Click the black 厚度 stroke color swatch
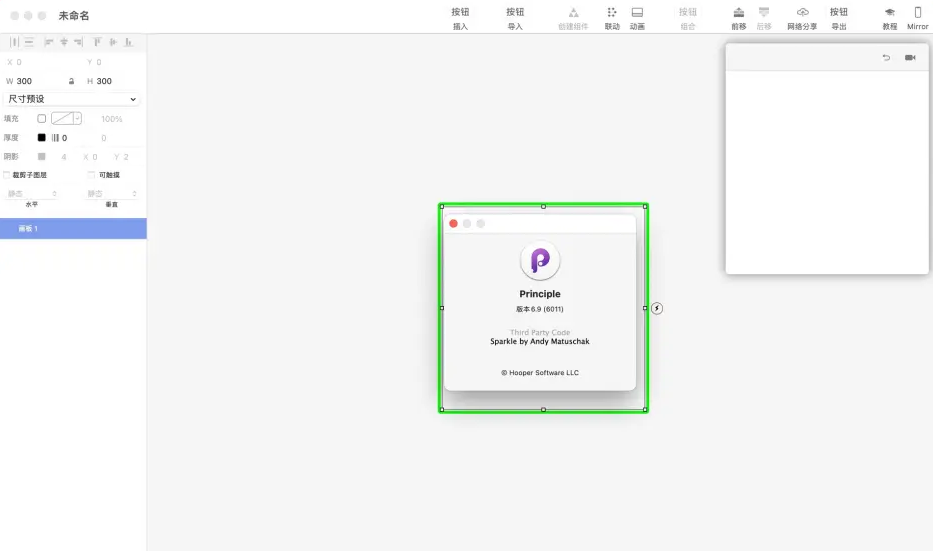Screen dimensions: 933x551 42,138
